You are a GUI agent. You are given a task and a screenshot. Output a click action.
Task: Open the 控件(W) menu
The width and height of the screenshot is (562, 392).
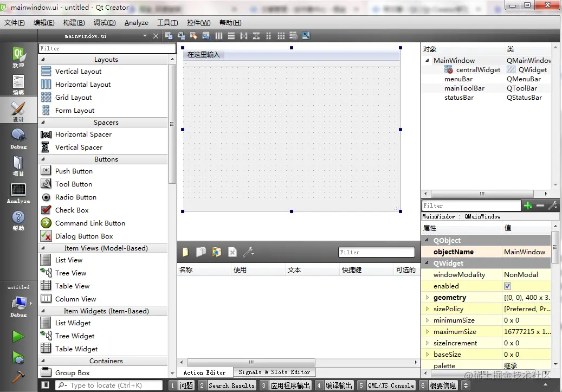pos(198,23)
